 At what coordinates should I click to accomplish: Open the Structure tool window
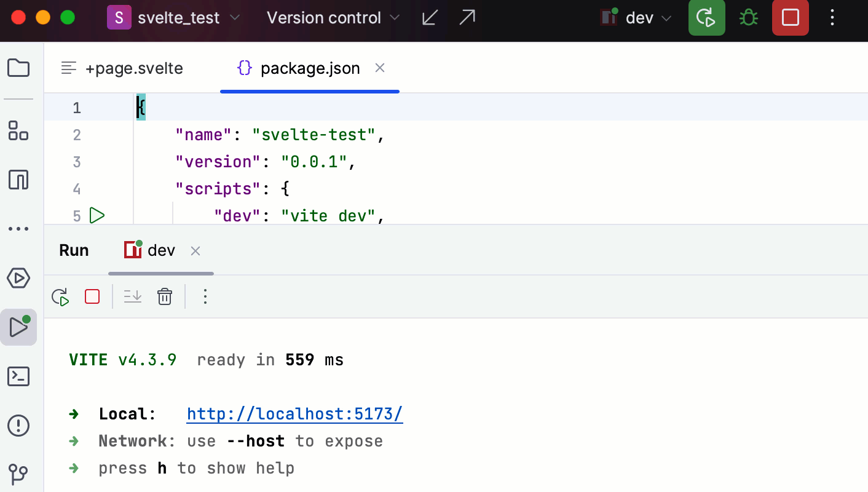18,130
